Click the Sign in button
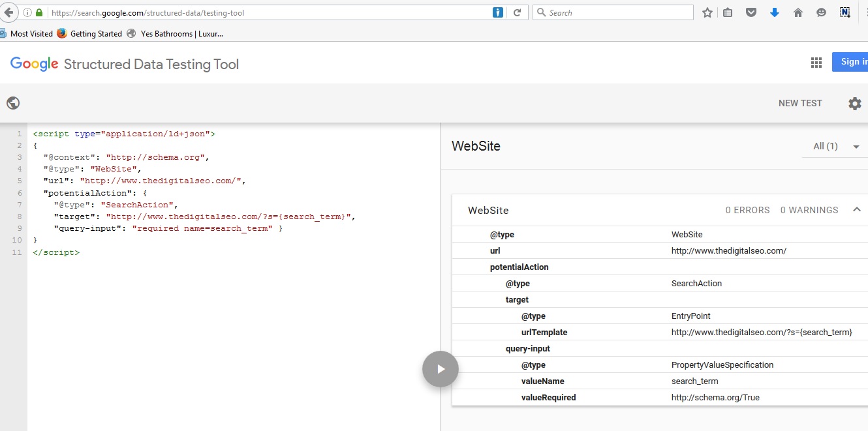The image size is (868, 431). (x=850, y=62)
